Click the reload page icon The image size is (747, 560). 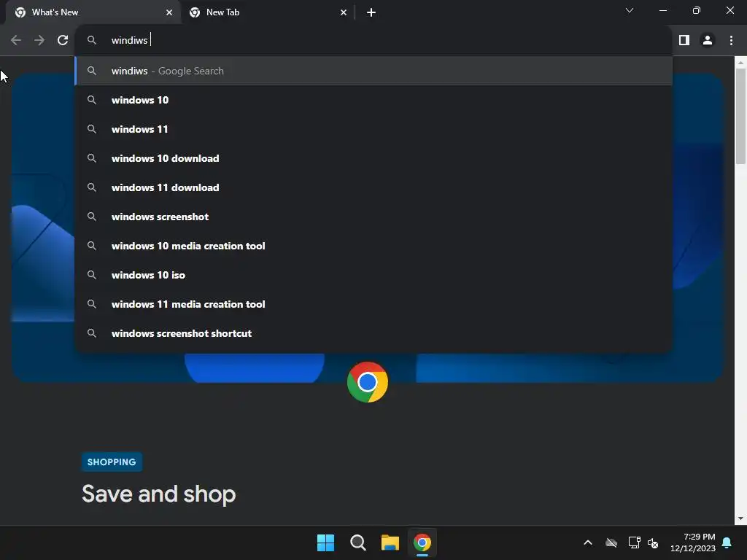click(x=63, y=40)
